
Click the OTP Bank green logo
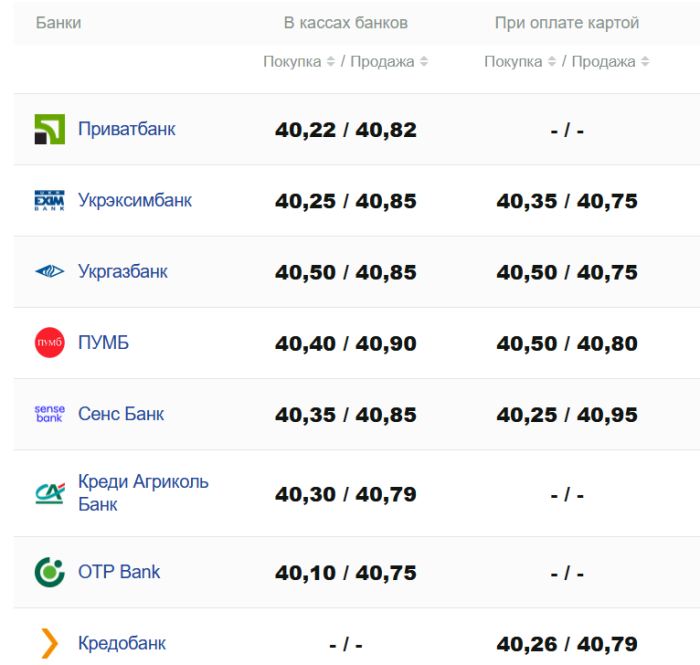click(49, 572)
